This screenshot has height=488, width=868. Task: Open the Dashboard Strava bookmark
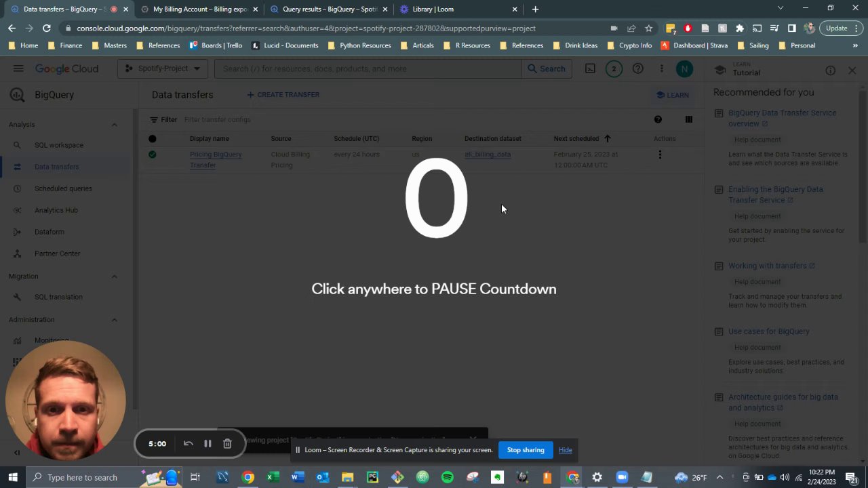pyautogui.click(x=694, y=45)
